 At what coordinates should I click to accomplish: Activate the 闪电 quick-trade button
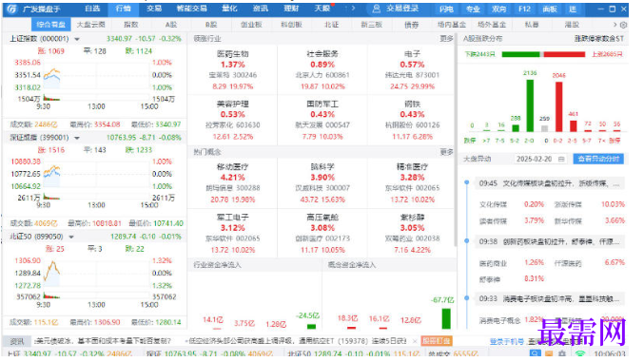tap(446, 9)
